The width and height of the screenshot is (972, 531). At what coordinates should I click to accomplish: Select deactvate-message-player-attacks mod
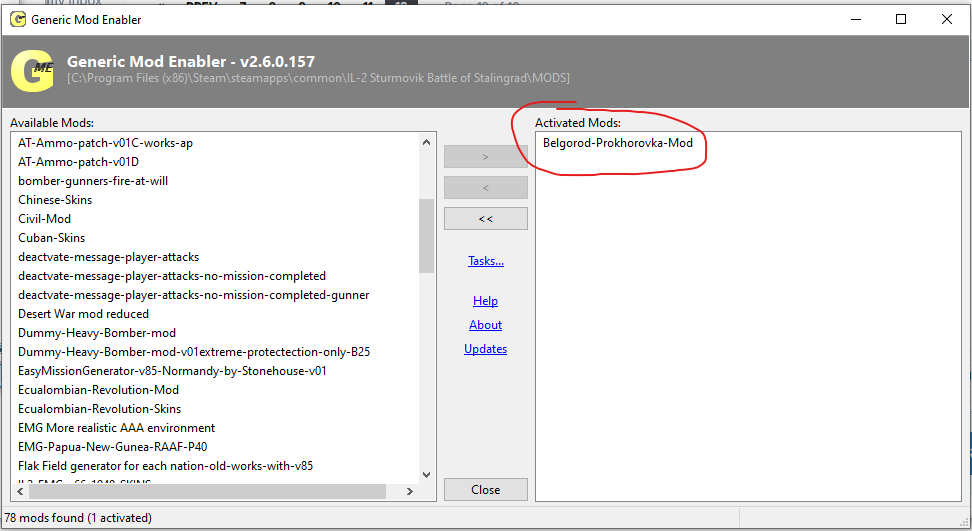coord(108,257)
